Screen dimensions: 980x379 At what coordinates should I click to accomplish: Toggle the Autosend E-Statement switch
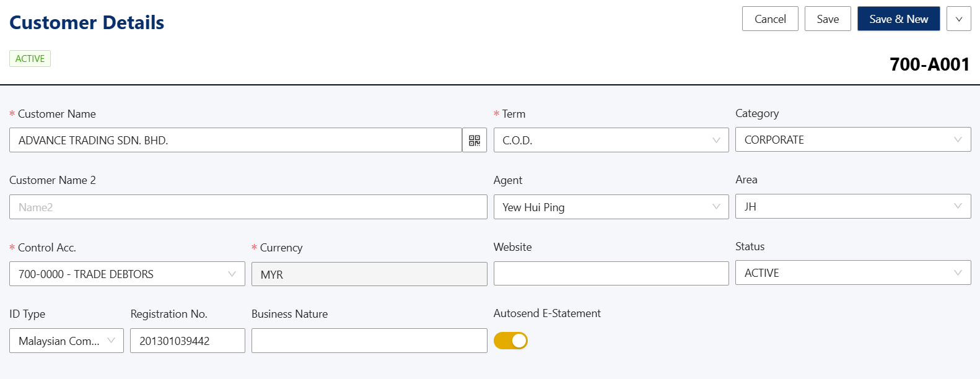[510, 341]
